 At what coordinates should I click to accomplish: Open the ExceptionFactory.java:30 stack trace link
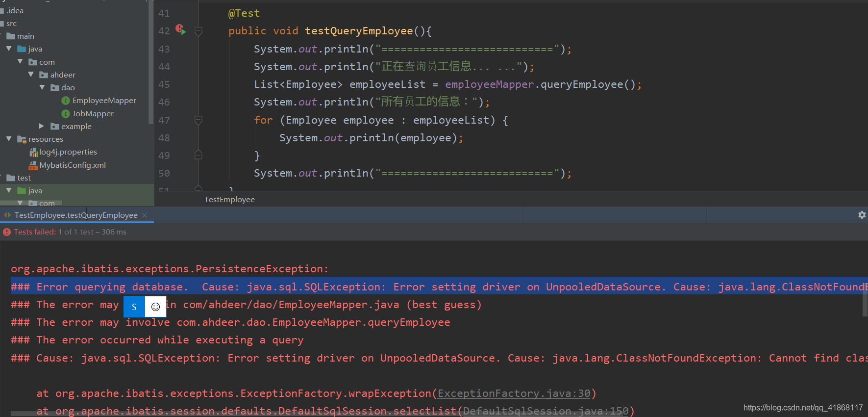(514, 393)
